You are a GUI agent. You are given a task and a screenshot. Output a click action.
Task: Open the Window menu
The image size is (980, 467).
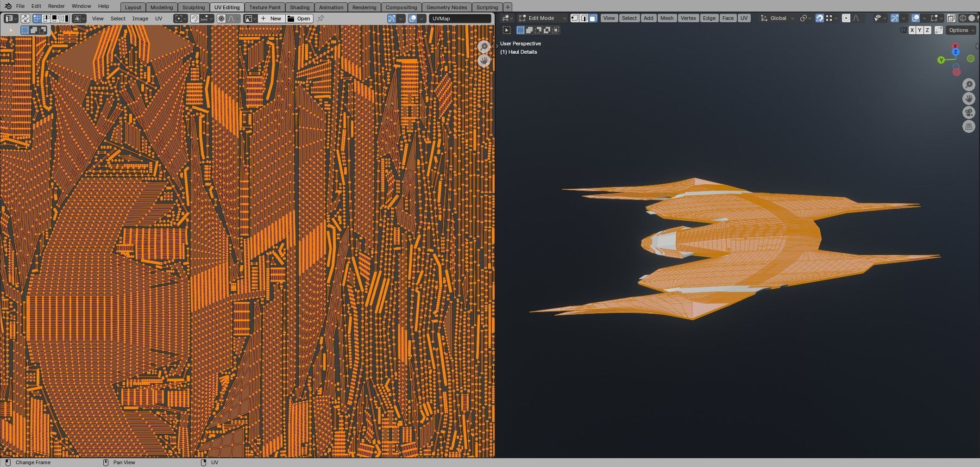tap(81, 6)
